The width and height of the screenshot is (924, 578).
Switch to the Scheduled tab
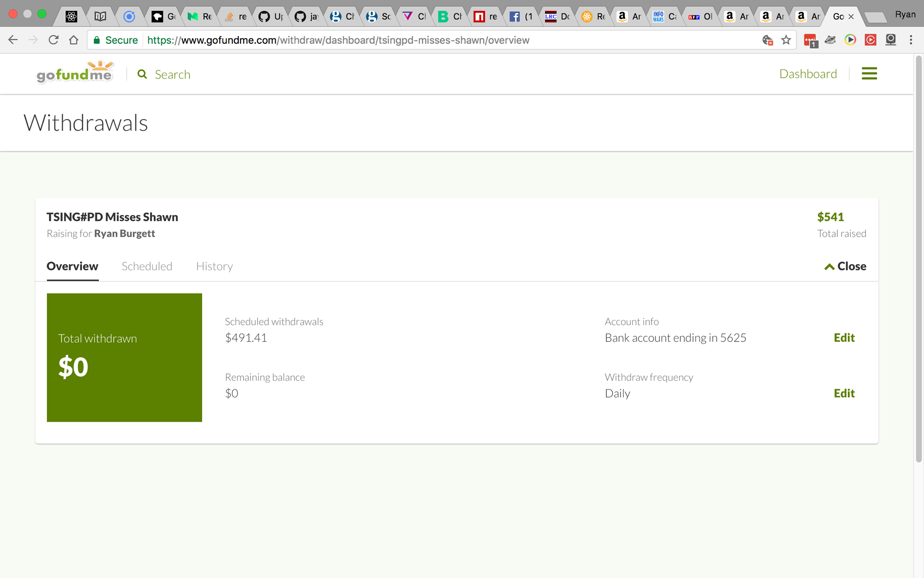pyautogui.click(x=147, y=266)
